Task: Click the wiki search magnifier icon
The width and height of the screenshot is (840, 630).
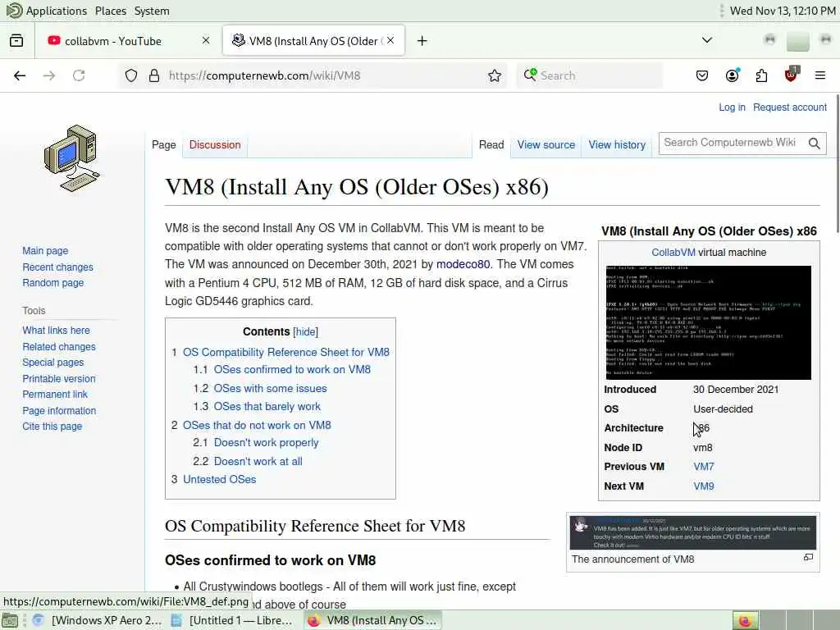Action: (815, 144)
